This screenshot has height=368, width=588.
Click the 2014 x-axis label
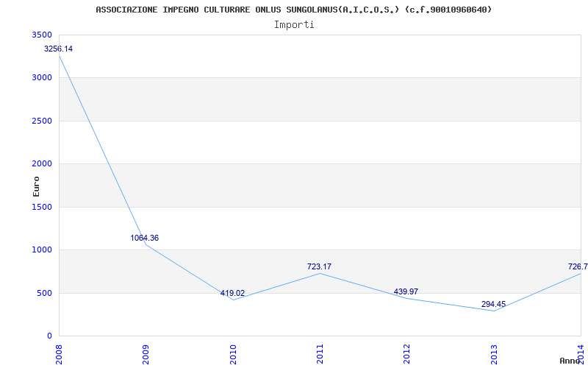[x=581, y=354]
